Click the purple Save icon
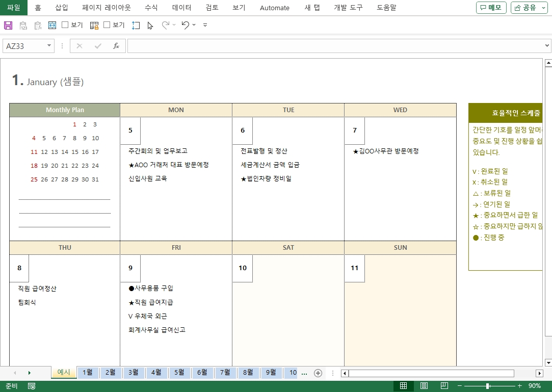Image resolution: width=552 pixels, height=392 pixels. coord(8,25)
